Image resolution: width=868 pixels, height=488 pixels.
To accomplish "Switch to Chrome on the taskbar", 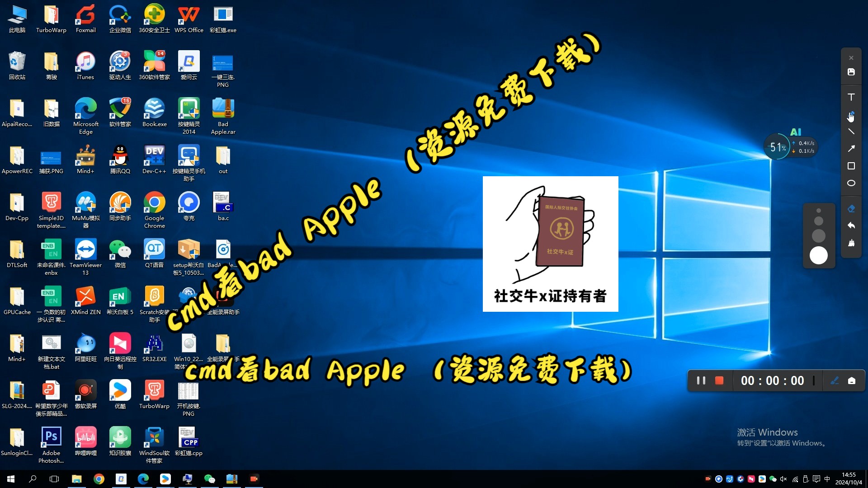I will click(99, 479).
